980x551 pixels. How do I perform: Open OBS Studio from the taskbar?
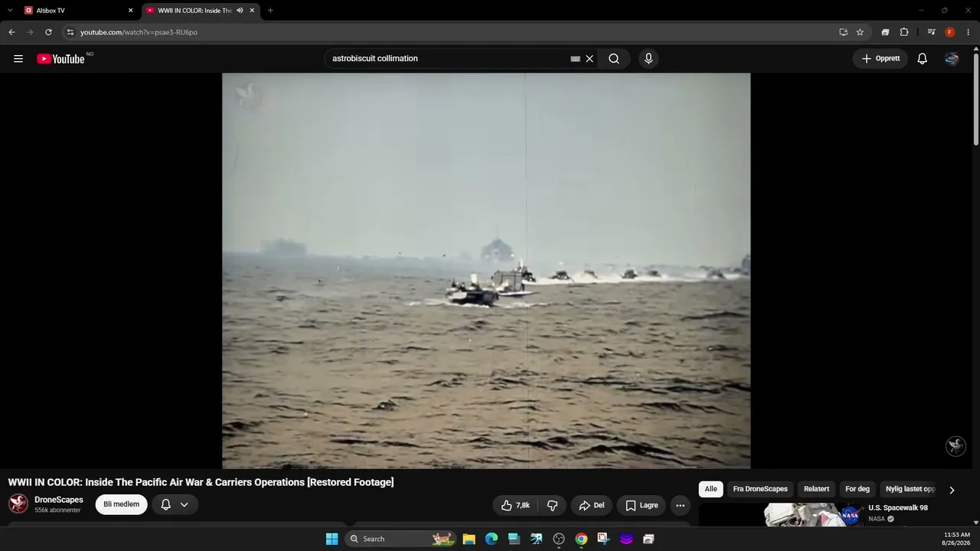coord(559,539)
